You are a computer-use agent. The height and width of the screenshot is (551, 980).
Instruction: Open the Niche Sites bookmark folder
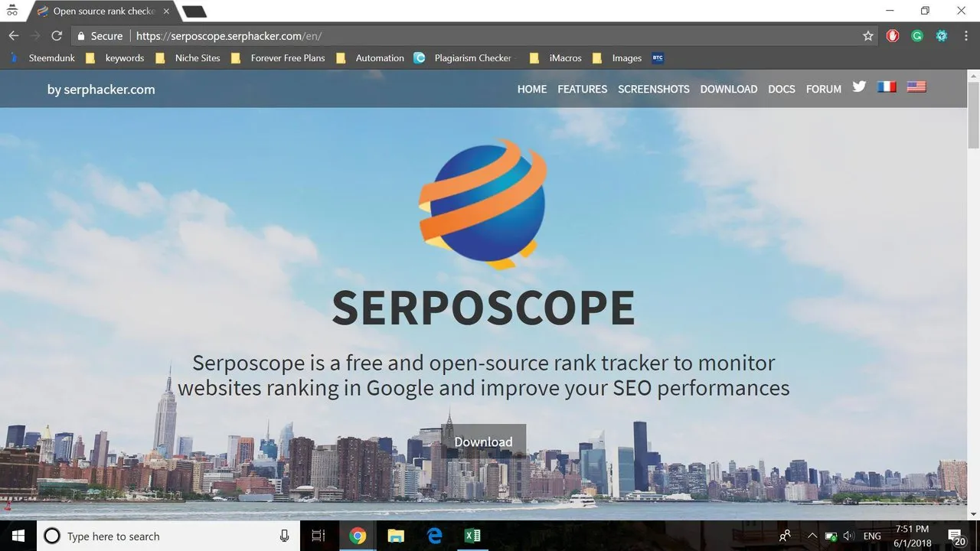tap(188, 58)
